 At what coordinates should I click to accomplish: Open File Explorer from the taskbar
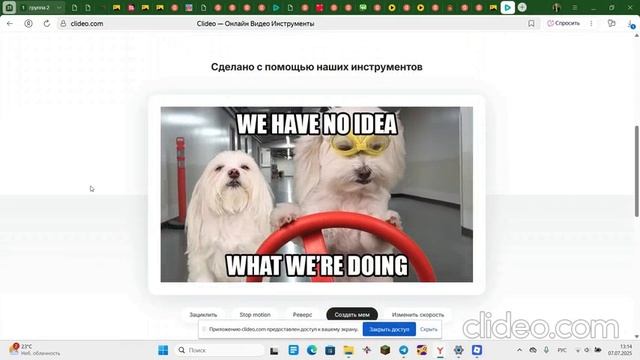(x=349, y=350)
